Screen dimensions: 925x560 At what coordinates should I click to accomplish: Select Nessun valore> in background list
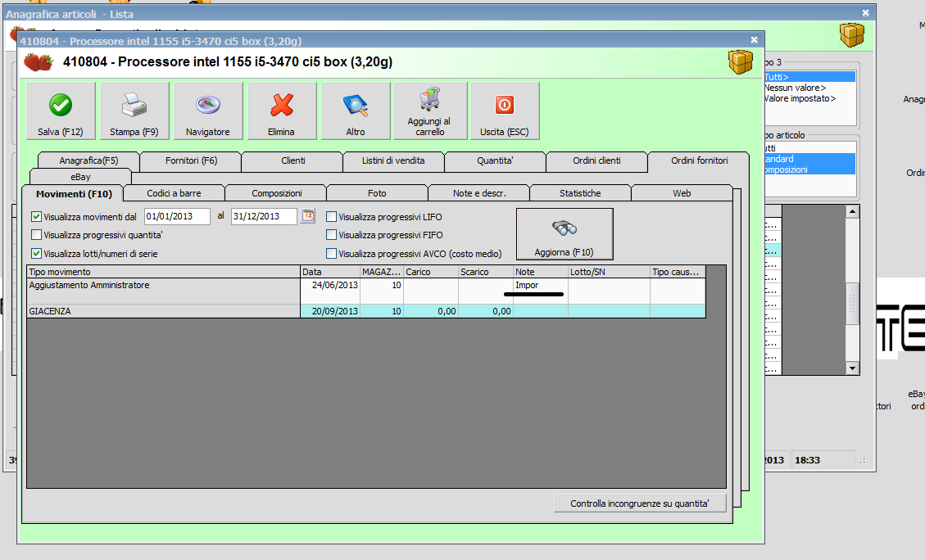(x=809, y=88)
